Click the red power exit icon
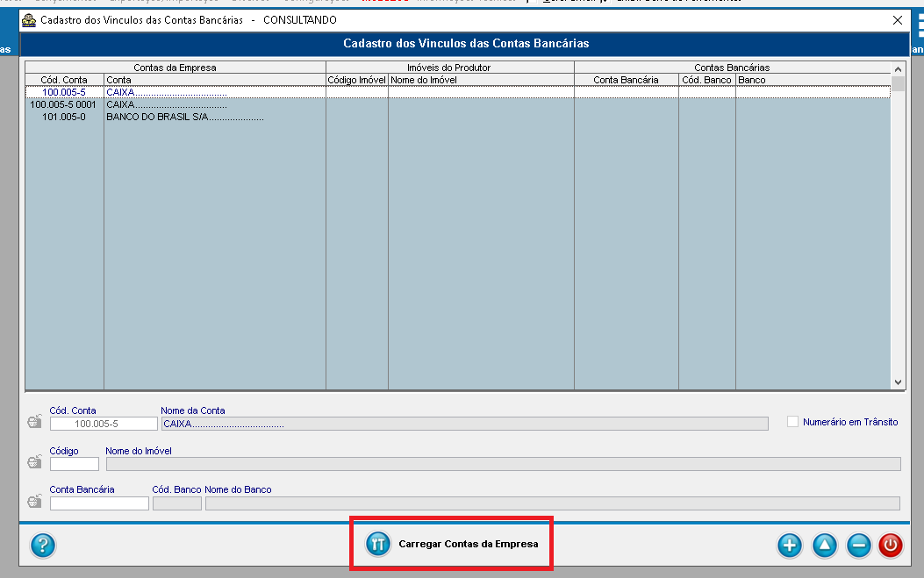The image size is (924, 578). click(891, 545)
